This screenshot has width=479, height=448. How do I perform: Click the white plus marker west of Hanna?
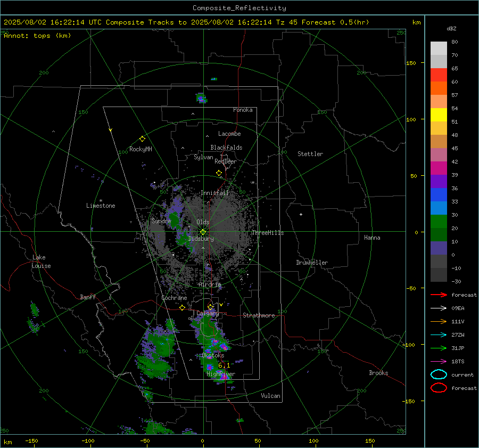(x=301, y=214)
